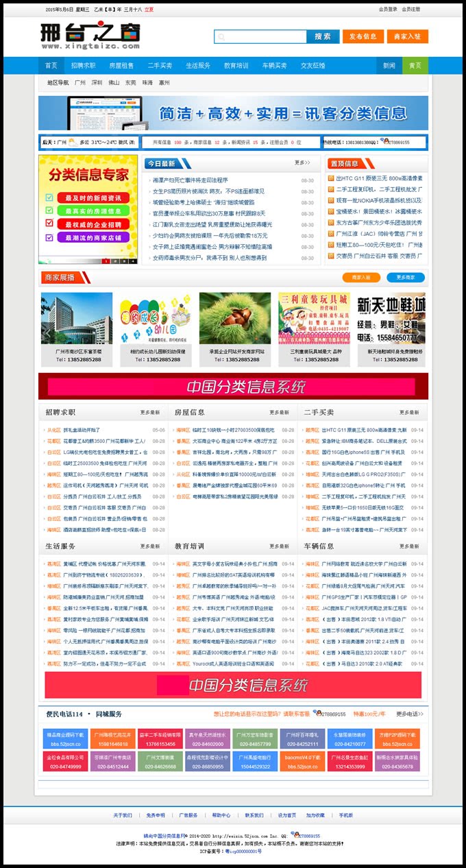466x868 pixels.
Task: Click the QQ icon in info bar
Action: pos(385,141)
